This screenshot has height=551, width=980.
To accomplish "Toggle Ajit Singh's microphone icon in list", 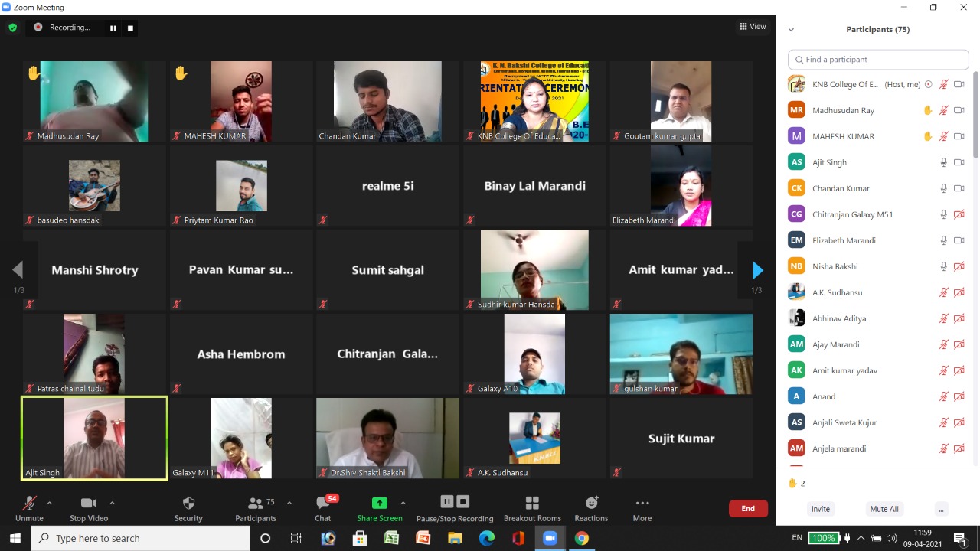I will 943,162.
